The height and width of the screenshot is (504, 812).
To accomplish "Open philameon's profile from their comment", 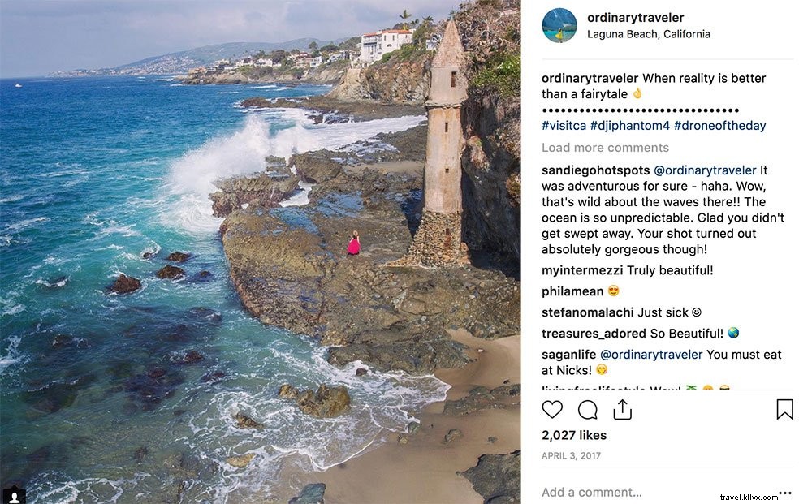I will click(572, 291).
